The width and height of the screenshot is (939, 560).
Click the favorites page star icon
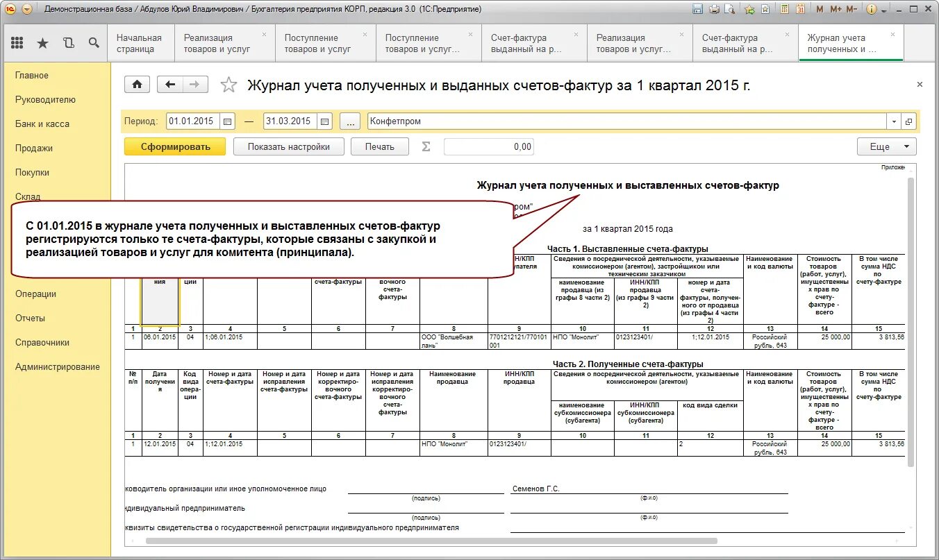tap(765, 9)
